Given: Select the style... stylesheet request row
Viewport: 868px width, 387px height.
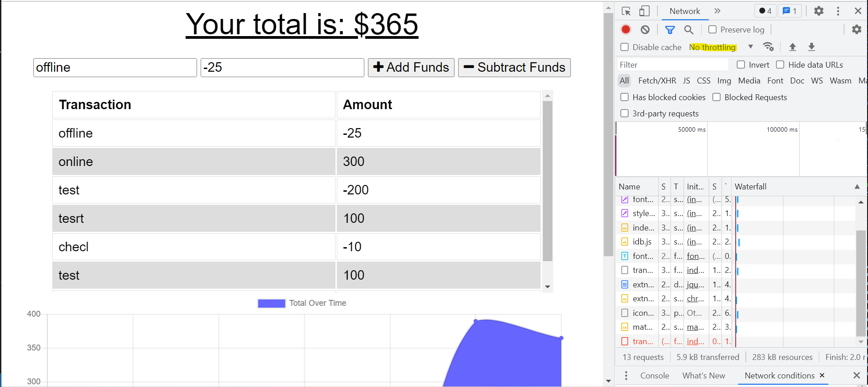Looking at the screenshot, I should pos(735,213).
